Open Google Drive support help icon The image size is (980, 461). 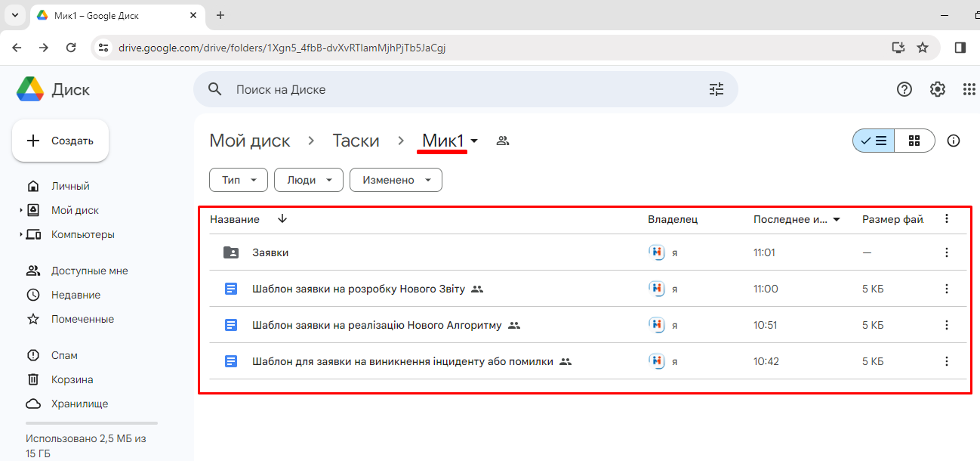(904, 89)
